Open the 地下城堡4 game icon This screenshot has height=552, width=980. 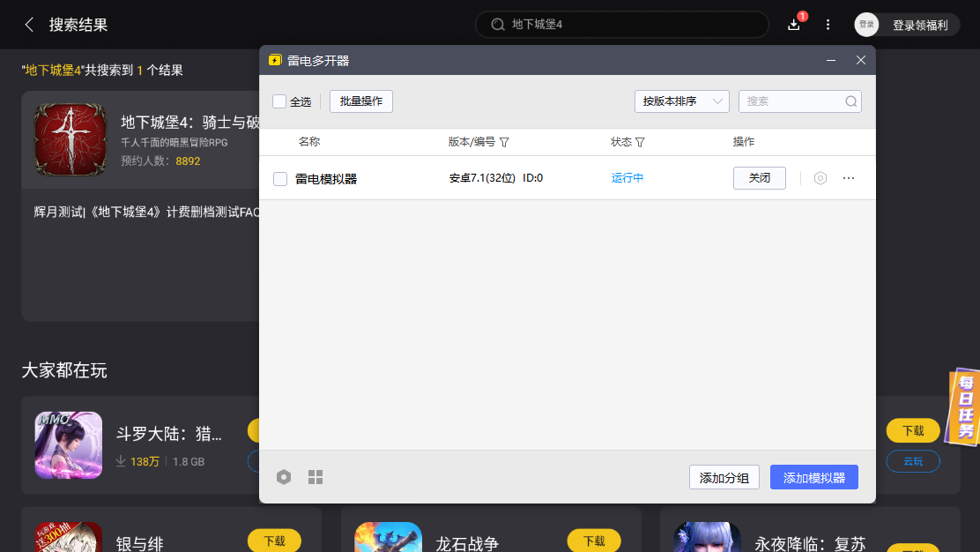pos(70,139)
